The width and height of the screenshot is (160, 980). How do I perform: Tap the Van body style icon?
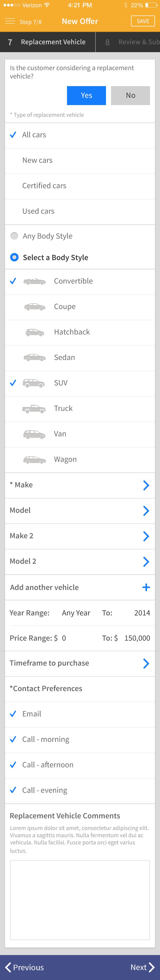[34, 434]
